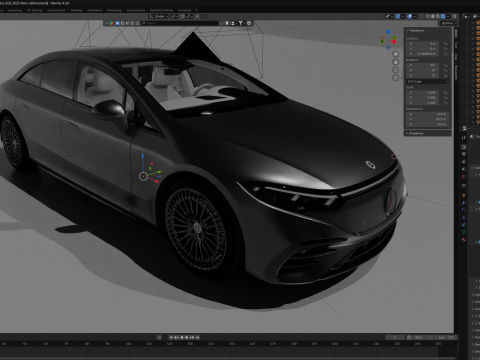Image resolution: width=480 pixels, height=360 pixels.
Task: Click Rotation X value field
Action: (422, 65)
